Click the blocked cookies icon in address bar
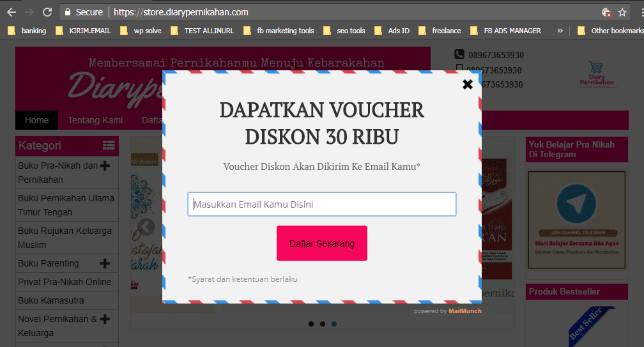 coord(606,12)
